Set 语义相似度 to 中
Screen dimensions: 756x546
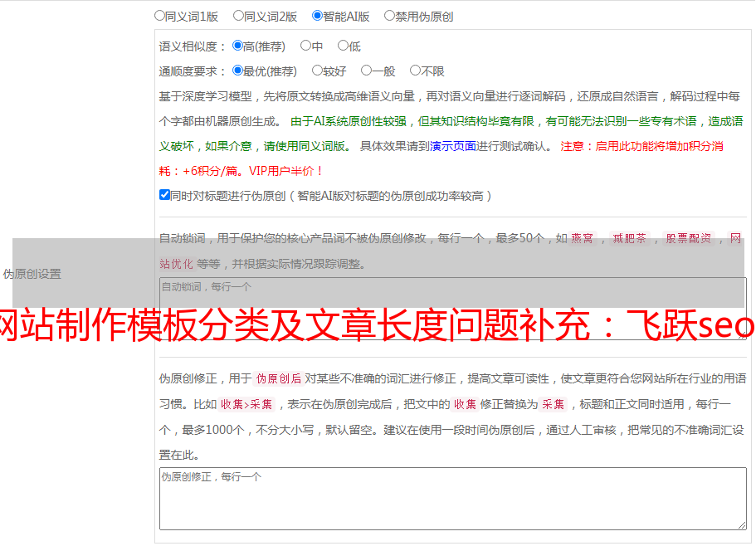(x=305, y=46)
